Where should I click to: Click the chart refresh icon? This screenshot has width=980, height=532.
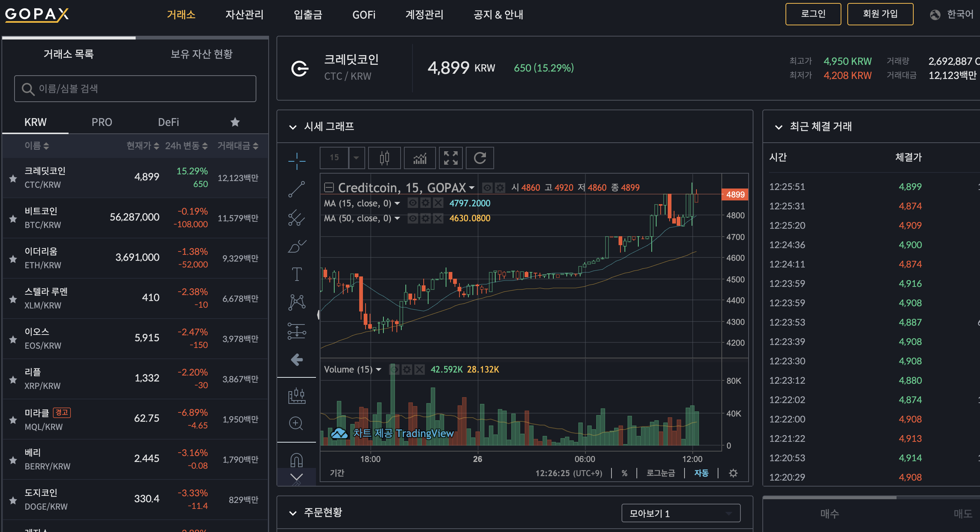point(480,158)
